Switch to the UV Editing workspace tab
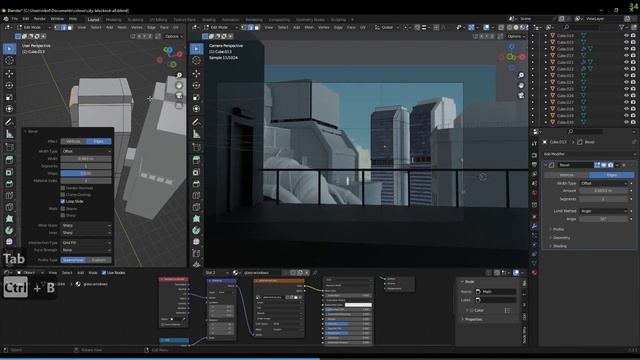 click(158, 20)
